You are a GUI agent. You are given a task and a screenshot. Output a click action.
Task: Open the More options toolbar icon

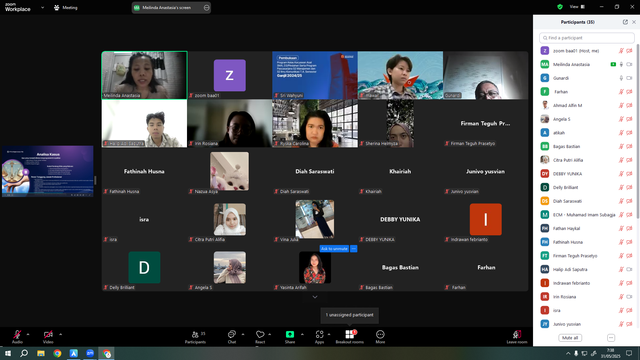pos(380,335)
